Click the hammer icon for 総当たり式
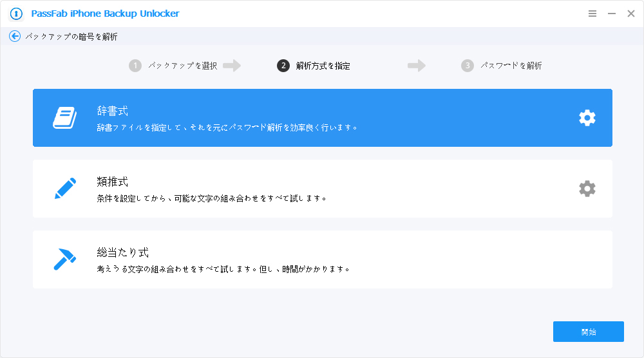644x358 pixels. pyautogui.click(x=64, y=259)
